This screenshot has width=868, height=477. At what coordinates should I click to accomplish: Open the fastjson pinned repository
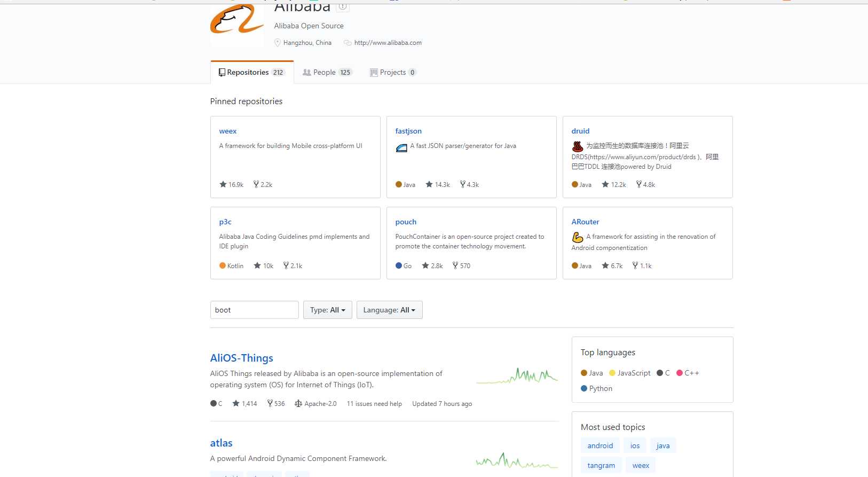[408, 131]
